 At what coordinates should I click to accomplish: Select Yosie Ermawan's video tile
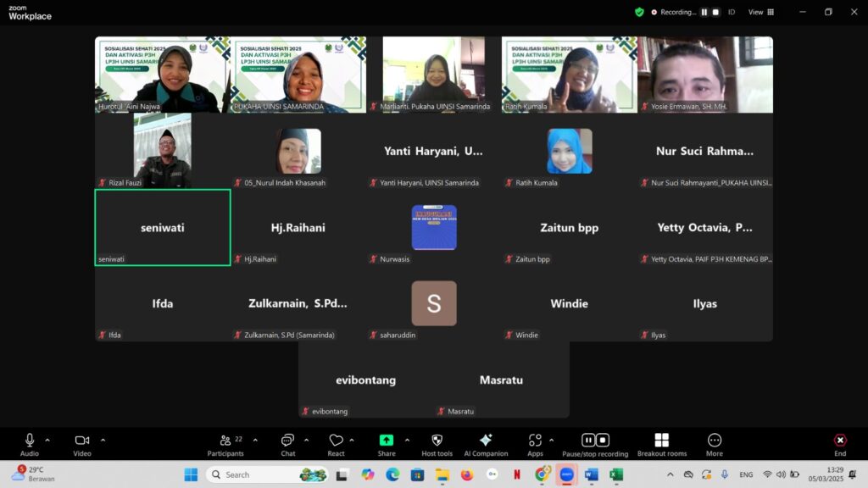point(704,75)
